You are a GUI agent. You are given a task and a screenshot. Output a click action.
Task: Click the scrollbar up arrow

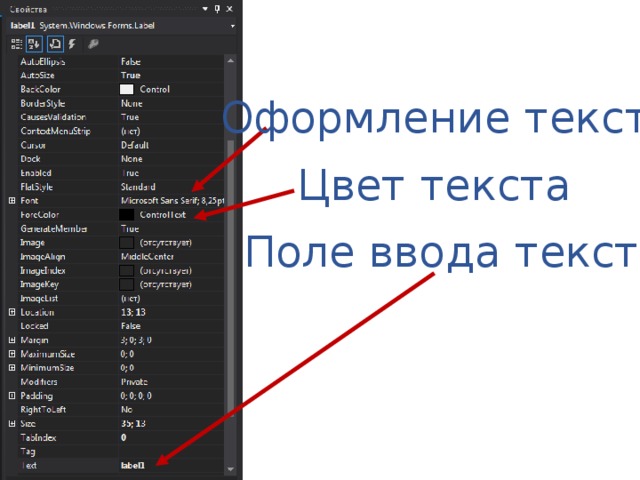click(x=231, y=61)
